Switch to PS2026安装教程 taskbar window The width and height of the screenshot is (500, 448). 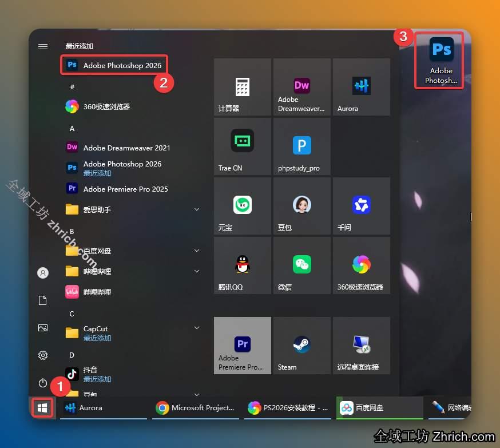pos(288,408)
